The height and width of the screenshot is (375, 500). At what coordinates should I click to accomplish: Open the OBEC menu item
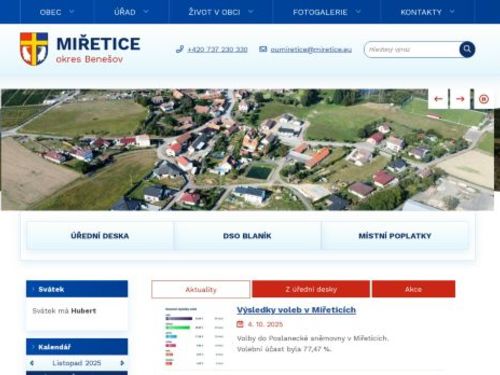tap(50, 12)
